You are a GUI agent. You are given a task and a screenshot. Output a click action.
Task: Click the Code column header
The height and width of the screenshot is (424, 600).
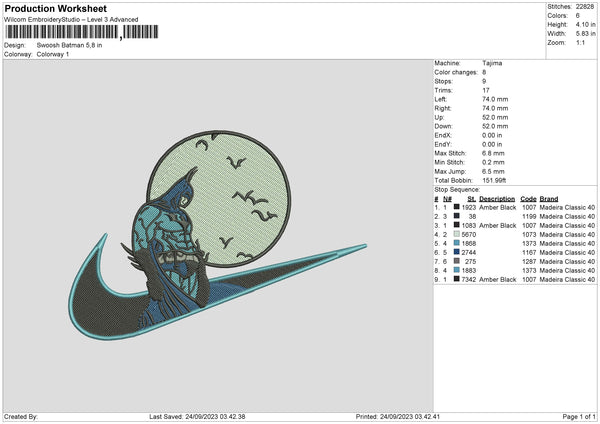(x=528, y=199)
